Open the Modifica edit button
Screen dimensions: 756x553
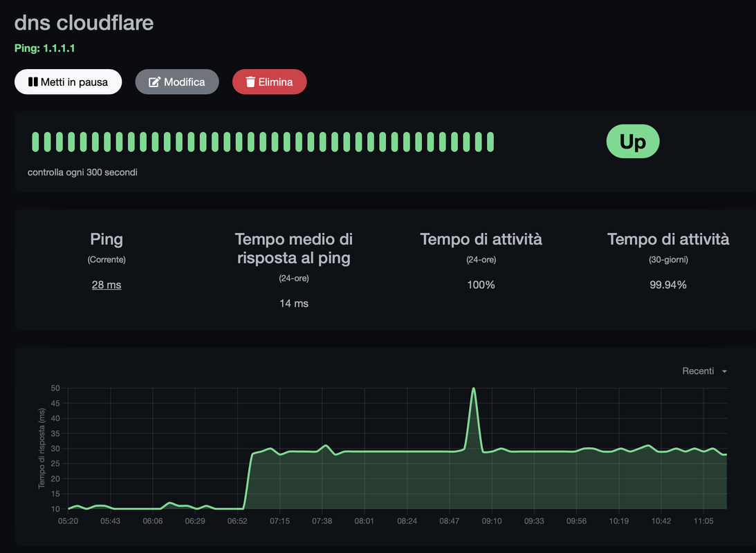click(177, 82)
